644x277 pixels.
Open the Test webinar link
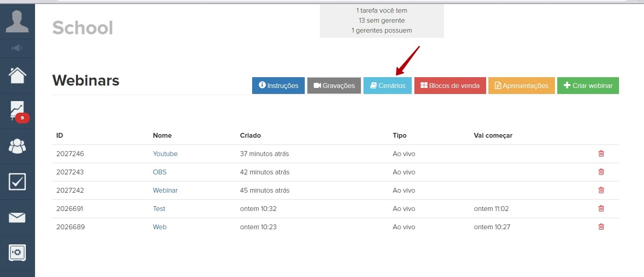tap(159, 208)
